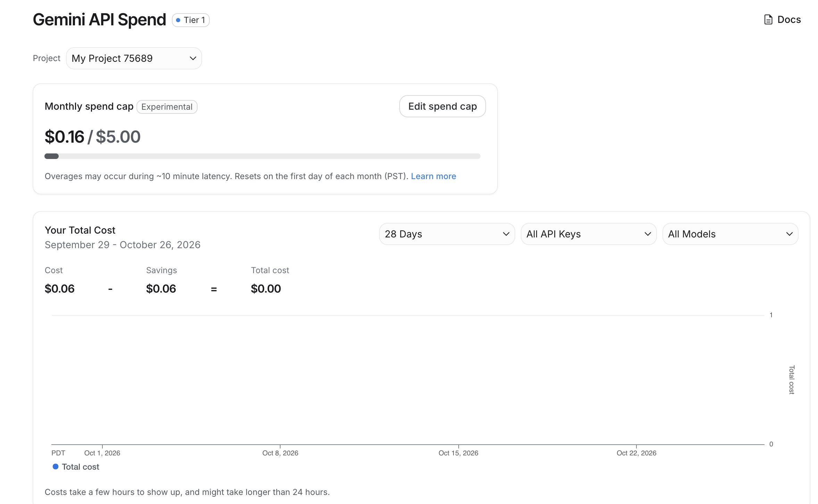Image resolution: width=818 pixels, height=504 pixels.
Task: Click the Cost $0.06 value
Action: pyautogui.click(x=59, y=289)
